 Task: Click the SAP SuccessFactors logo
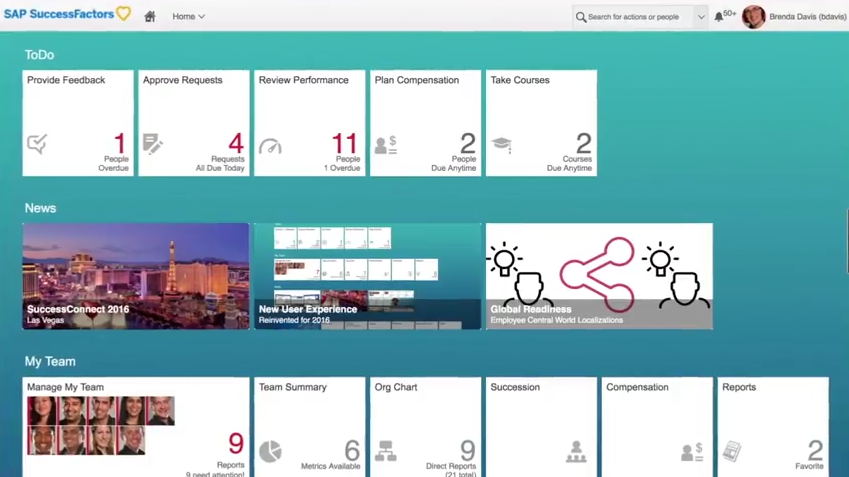pyautogui.click(x=66, y=14)
